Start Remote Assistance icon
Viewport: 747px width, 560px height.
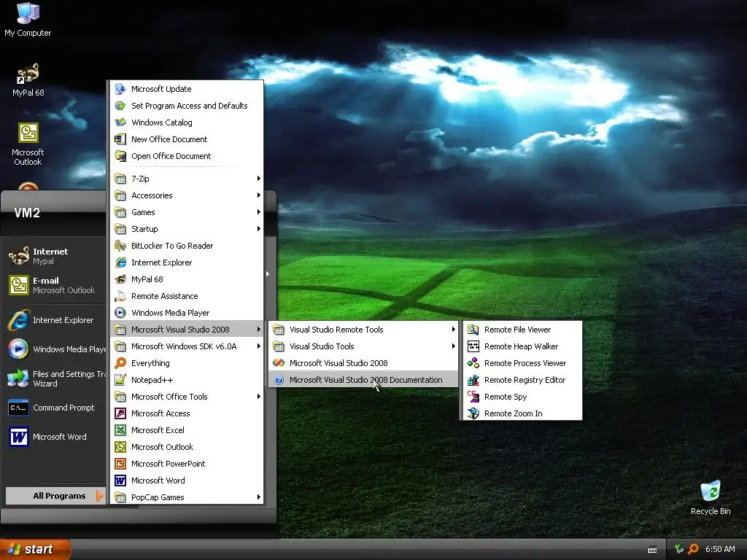[x=120, y=296]
